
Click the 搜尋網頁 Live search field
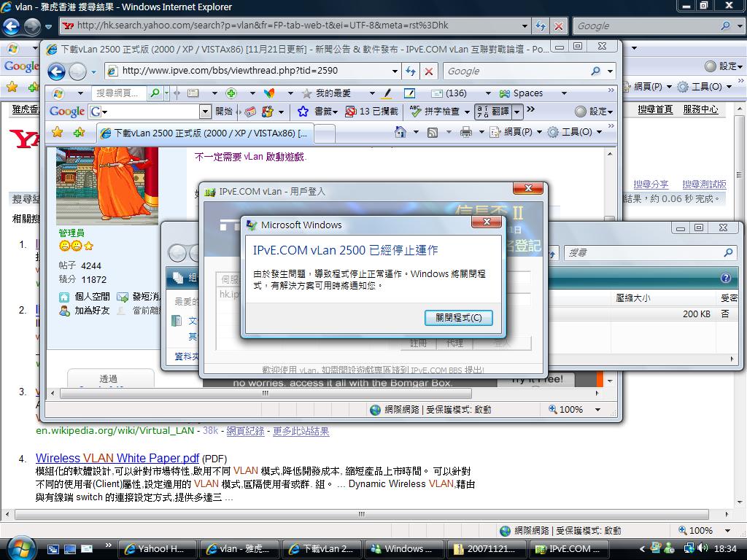[120, 93]
